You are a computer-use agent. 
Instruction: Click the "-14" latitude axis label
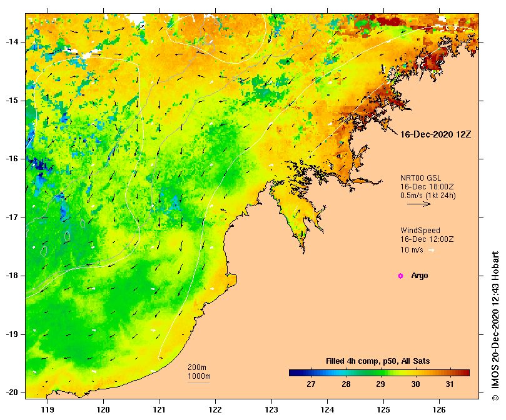point(12,42)
